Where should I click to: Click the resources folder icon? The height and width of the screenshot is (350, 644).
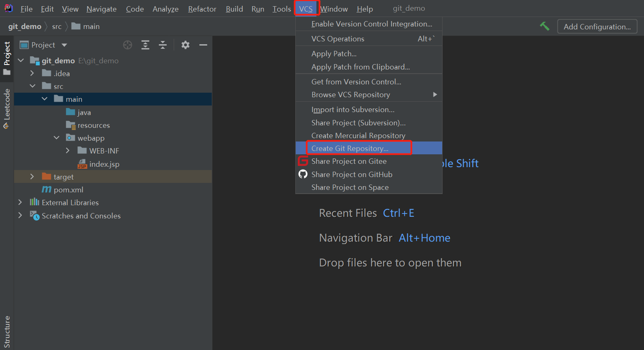pos(70,125)
